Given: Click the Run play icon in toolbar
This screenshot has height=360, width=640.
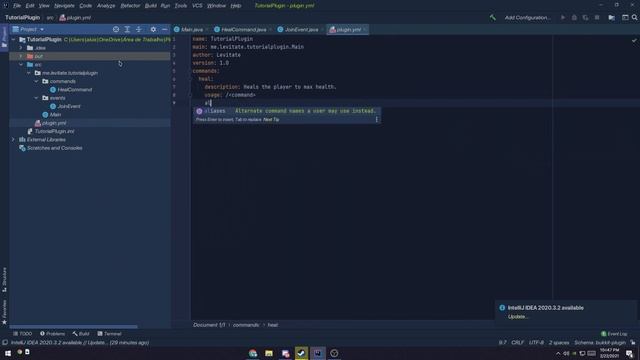Looking at the screenshot, I should [563, 18].
